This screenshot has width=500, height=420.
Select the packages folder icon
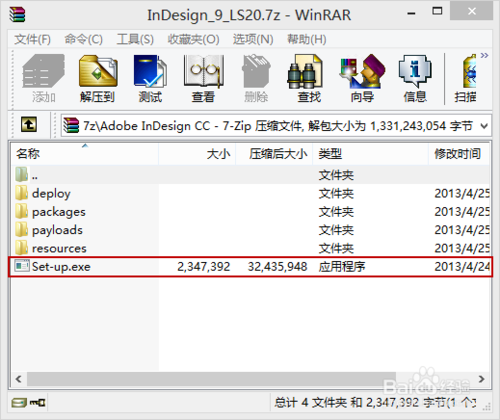coord(22,211)
